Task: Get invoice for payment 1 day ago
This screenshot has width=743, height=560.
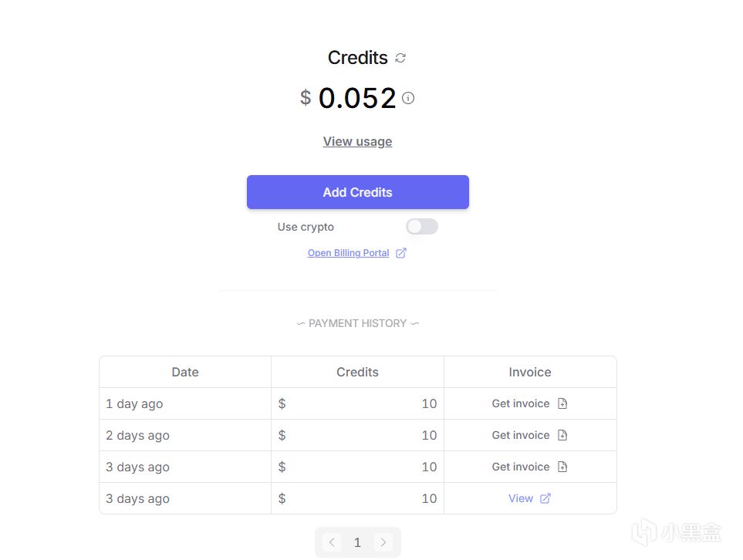Action: [521, 403]
